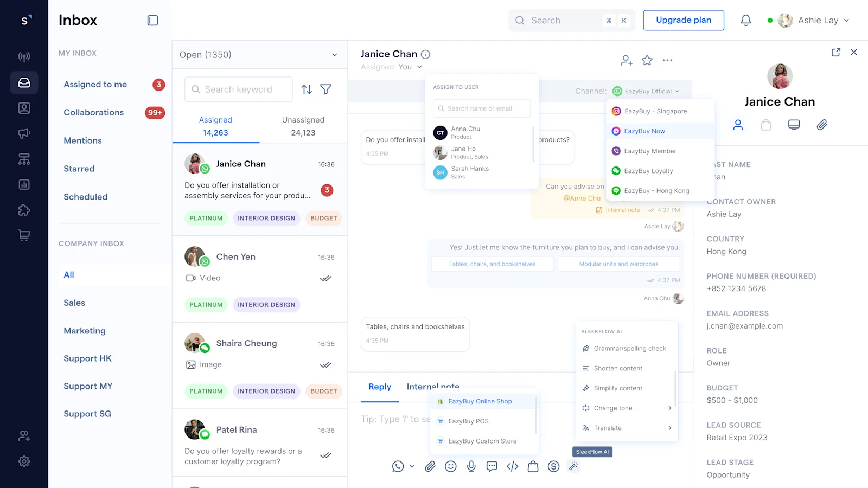
Task: Launch SleekFlow AI with the magic wand icon
Action: click(x=573, y=466)
